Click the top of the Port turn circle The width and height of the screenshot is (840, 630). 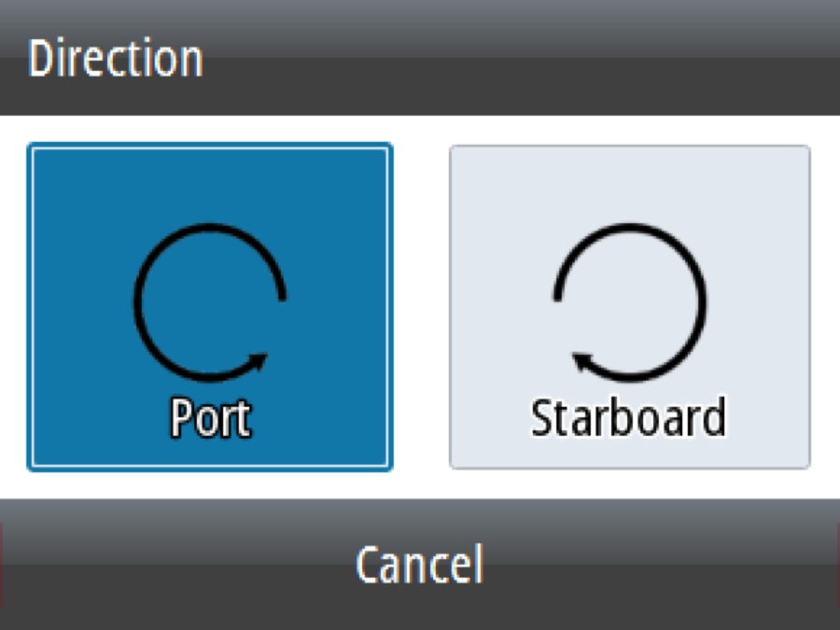pos(209,229)
